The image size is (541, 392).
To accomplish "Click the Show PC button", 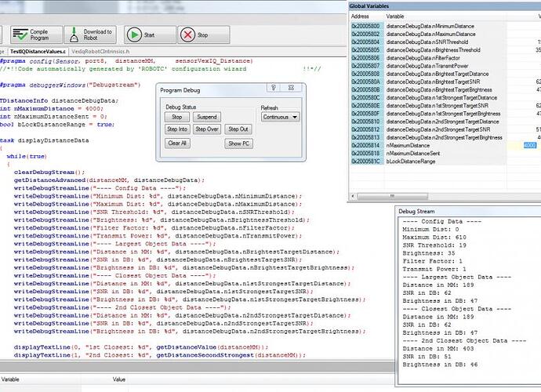I will (239, 143).
